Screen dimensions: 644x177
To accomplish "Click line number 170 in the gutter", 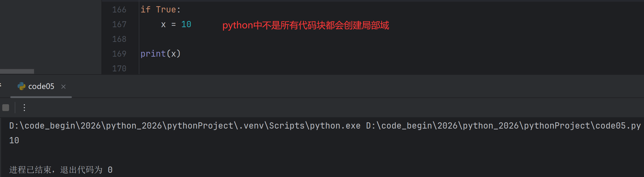I will point(119,69).
